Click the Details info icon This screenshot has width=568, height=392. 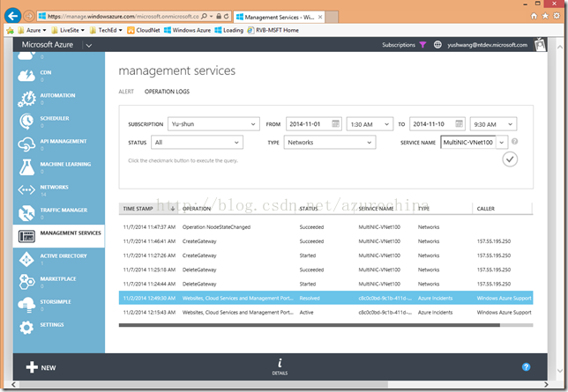click(280, 363)
